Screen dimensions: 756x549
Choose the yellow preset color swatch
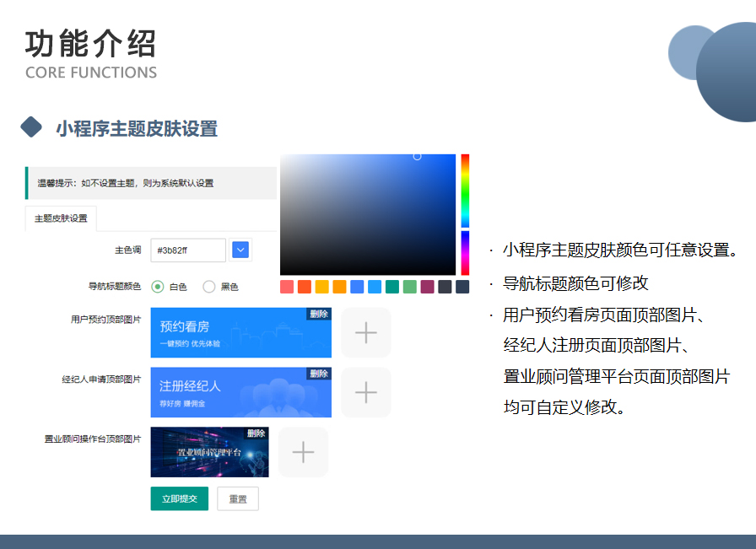coord(321,287)
